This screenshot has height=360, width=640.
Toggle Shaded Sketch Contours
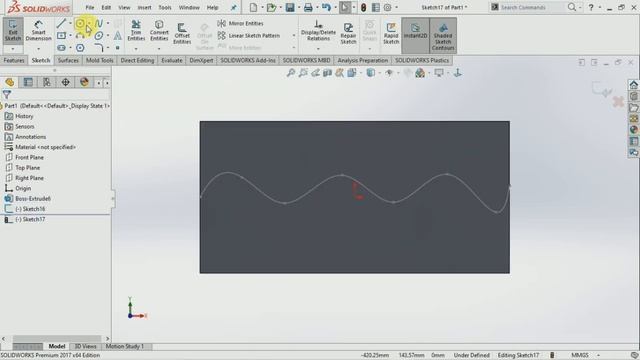[443, 36]
